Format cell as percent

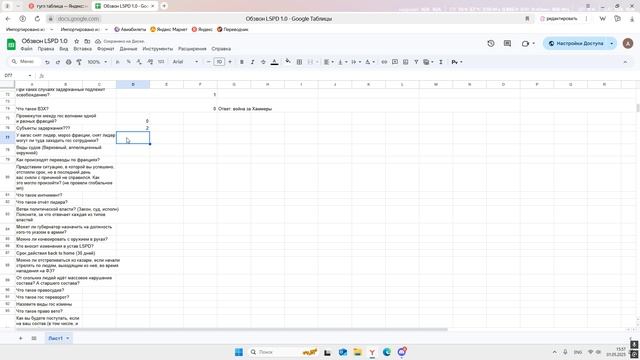point(129,62)
